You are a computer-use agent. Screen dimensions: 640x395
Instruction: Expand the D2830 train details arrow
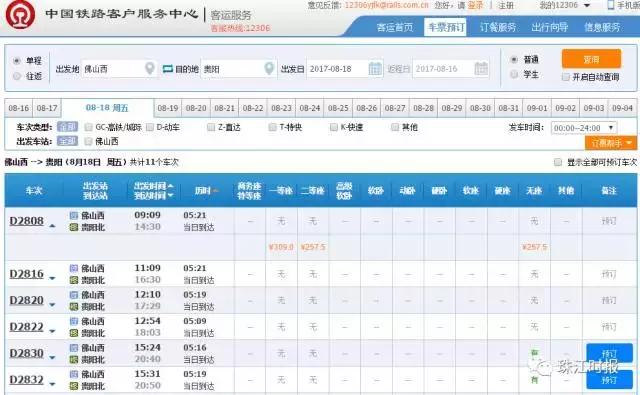pos(52,357)
